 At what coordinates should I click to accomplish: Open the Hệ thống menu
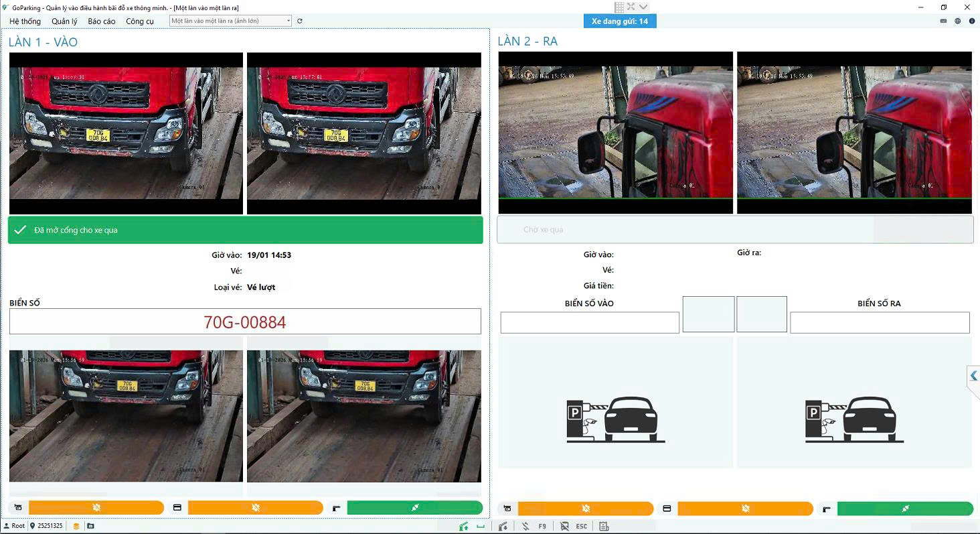(x=25, y=21)
